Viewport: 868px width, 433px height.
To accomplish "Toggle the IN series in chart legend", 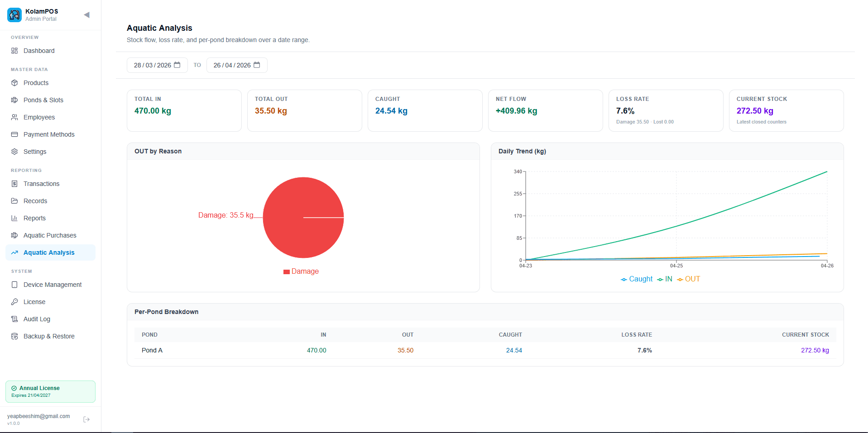I will click(665, 279).
